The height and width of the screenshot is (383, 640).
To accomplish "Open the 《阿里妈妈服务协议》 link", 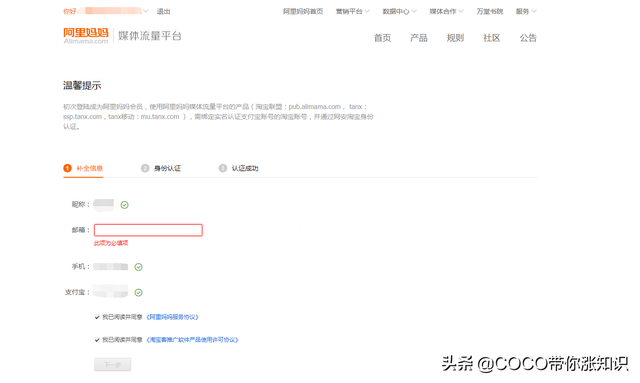I will click(172, 317).
